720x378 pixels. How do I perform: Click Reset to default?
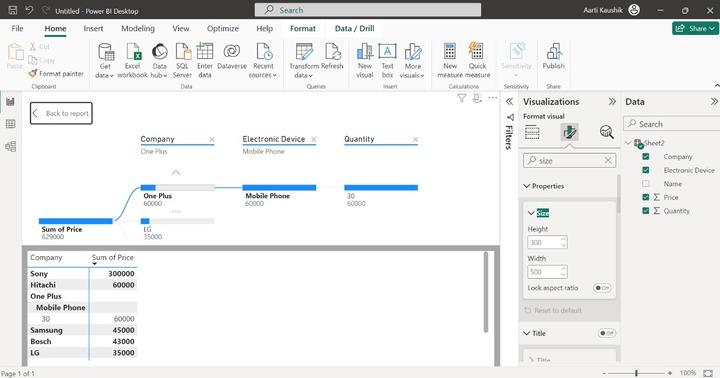click(x=553, y=310)
